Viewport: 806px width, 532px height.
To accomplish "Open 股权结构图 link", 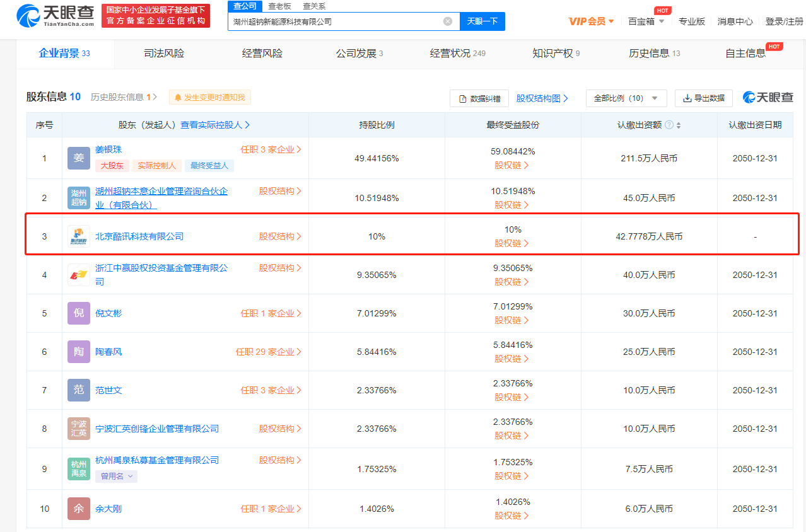I will point(542,98).
